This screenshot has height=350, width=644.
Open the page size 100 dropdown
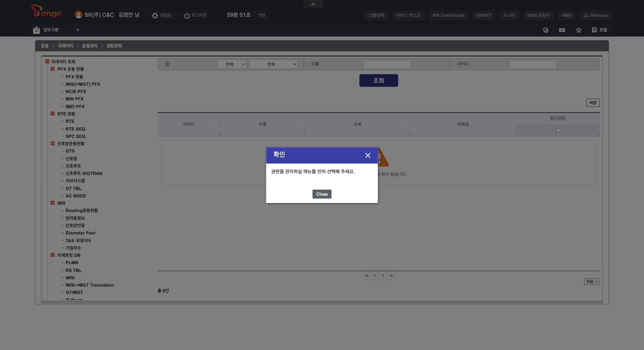pos(592,282)
